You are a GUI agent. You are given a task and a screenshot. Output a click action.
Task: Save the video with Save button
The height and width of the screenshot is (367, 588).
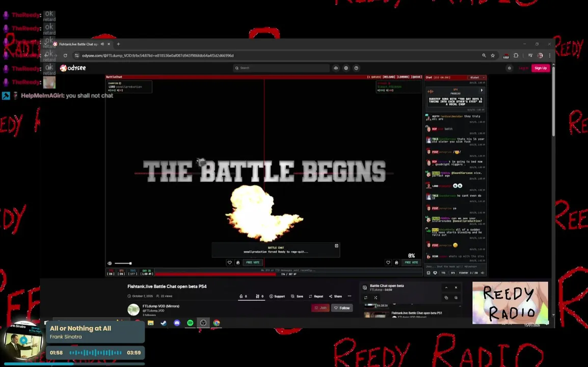[x=297, y=296]
